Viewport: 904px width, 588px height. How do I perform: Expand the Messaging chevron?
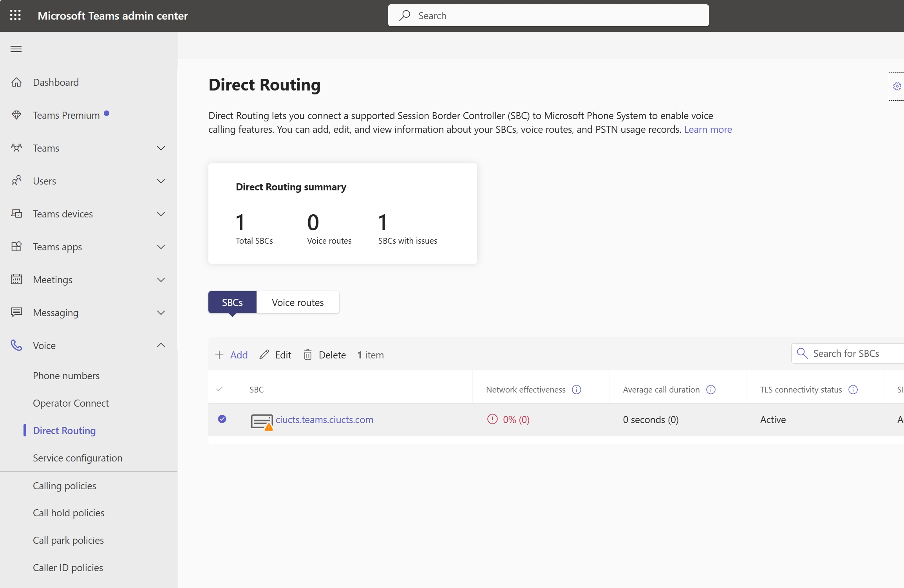[161, 313]
